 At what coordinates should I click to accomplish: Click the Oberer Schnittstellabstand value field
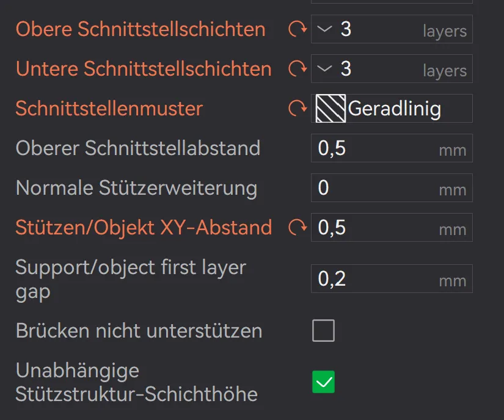tap(392, 148)
